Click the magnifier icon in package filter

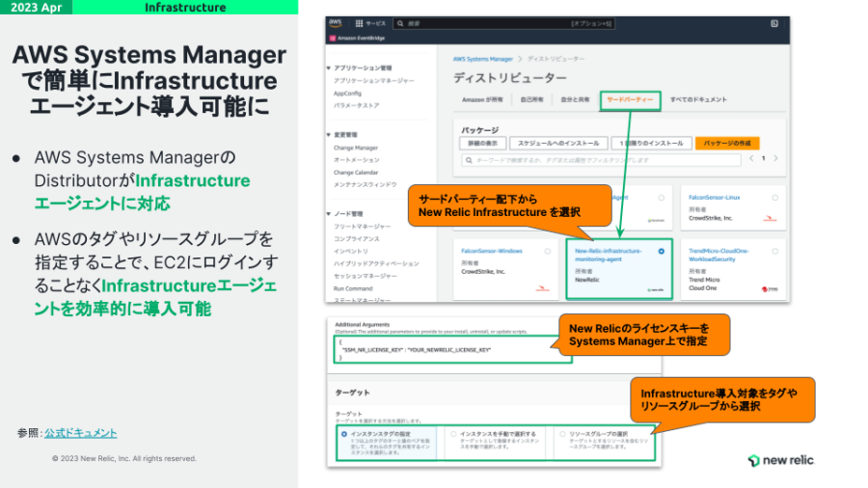pos(469,160)
